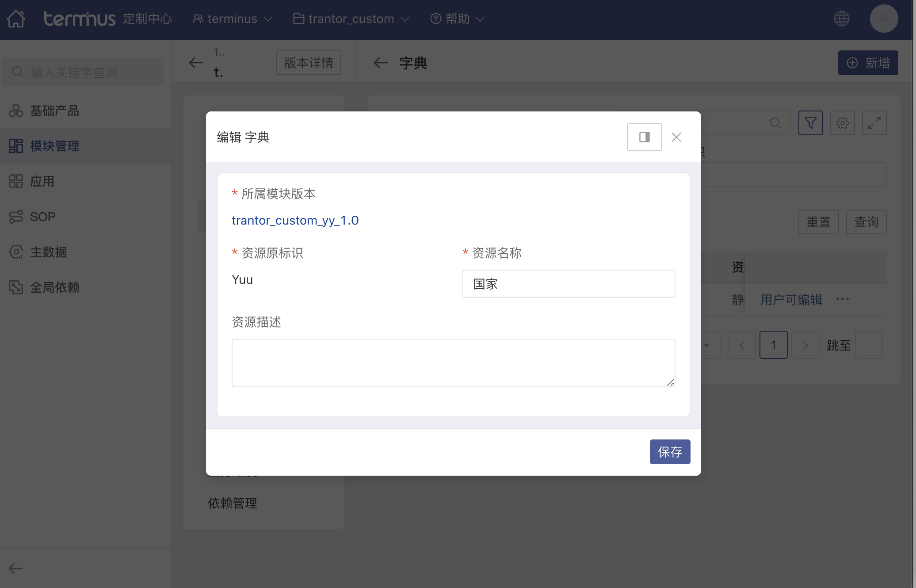Click the 用户可编辑 link

(791, 300)
